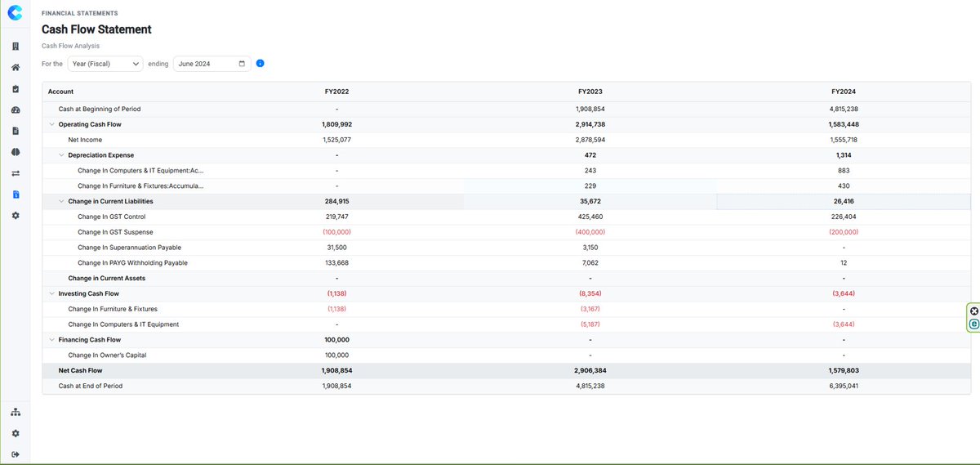
Task: Open the gear icon beneath the blue statements icon
Action: (15, 216)
